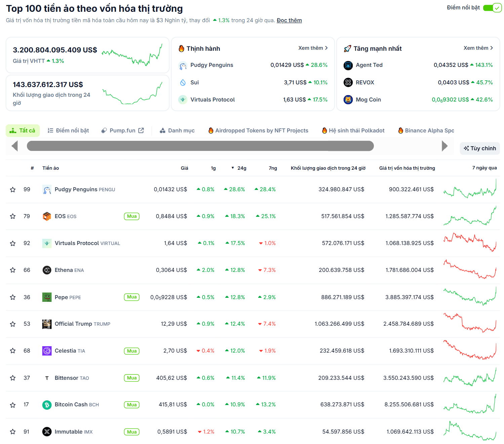Screen dimensions: 504x444
Task: Click the Ethena coin logo
Action: pyautogui.click(x=47, y=270)
